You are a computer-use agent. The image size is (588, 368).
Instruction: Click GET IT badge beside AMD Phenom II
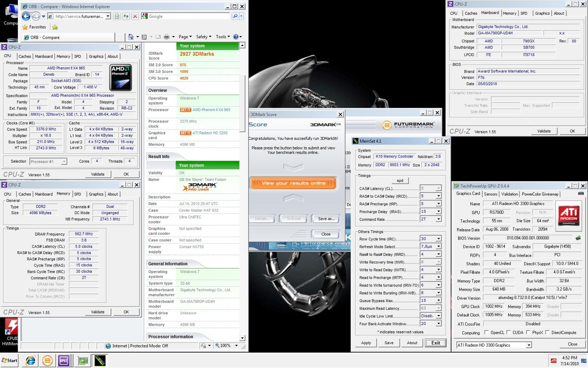coord(186,110)
